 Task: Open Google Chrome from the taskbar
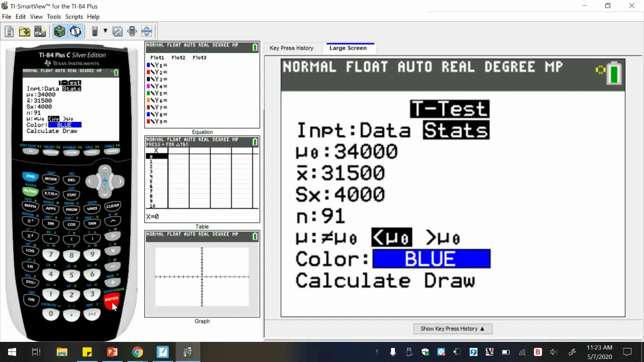pos(137,352)
